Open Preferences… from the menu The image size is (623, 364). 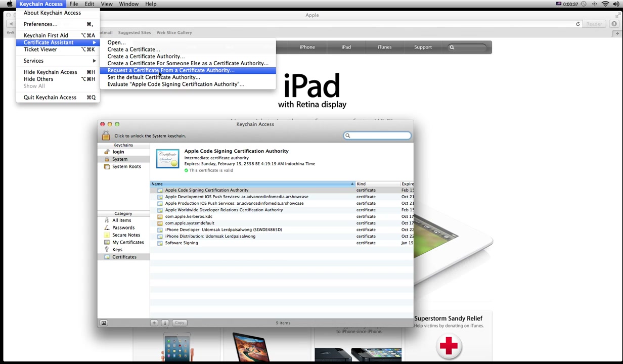tap(58, 24)
